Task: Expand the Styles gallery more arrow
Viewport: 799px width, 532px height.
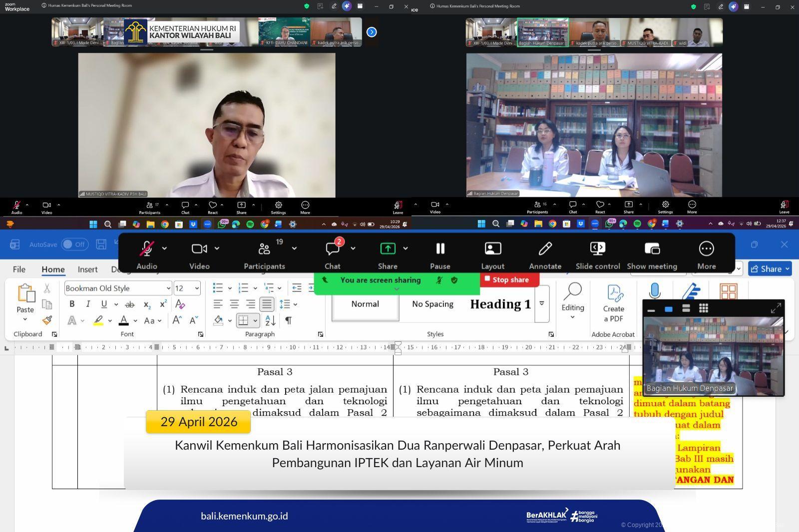Action: coord(542,304)
